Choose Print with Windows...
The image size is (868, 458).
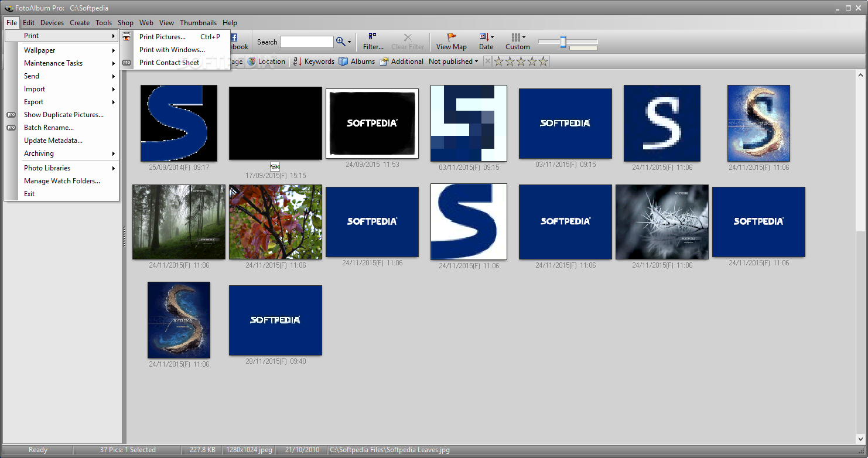pos(175,50)
